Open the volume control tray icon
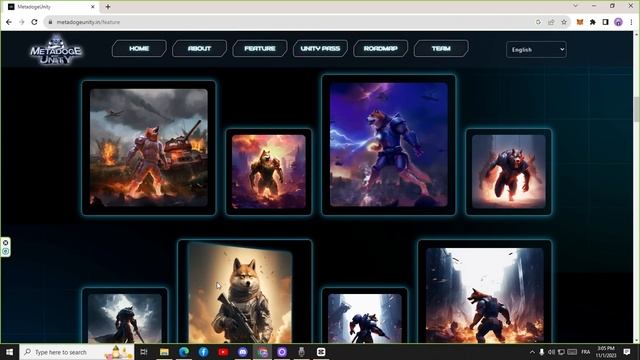 pos(551,352)
